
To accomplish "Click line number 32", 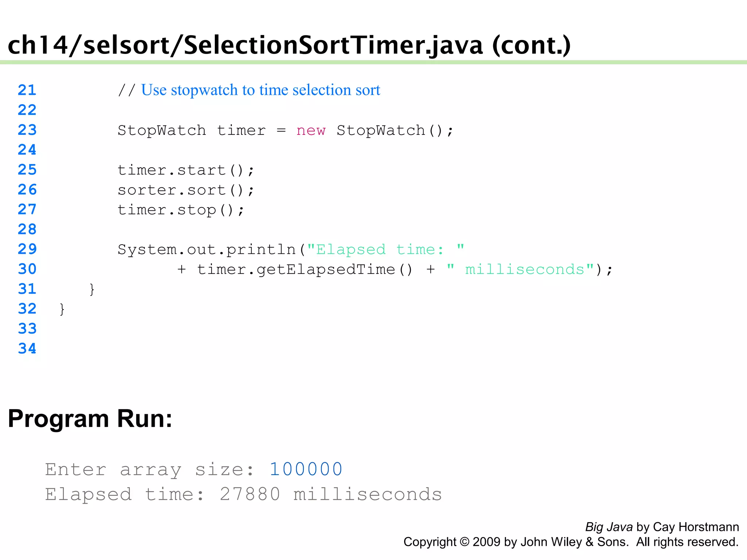I will coord(27,308).
